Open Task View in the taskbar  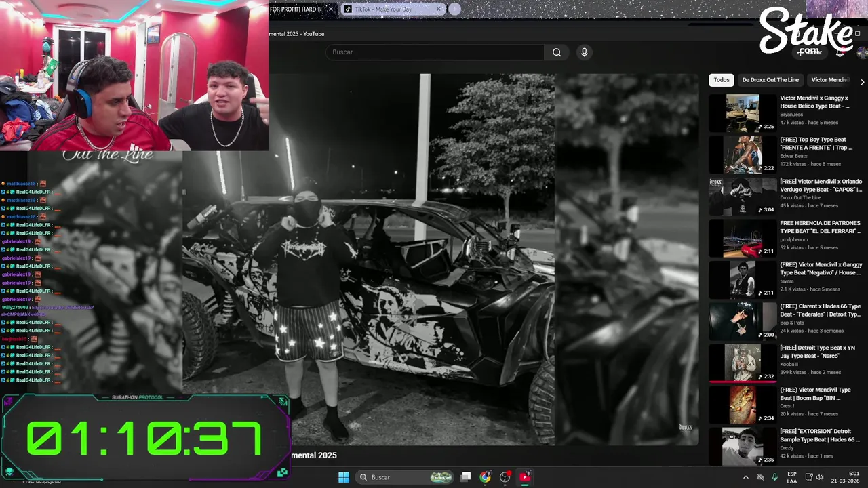pyautogui.click(x=465, y=477)
